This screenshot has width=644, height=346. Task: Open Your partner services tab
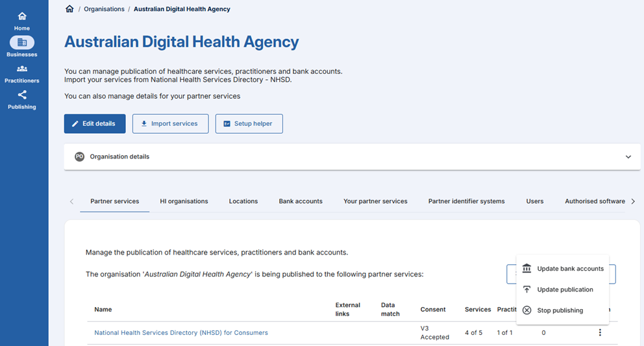coord(375,201)
